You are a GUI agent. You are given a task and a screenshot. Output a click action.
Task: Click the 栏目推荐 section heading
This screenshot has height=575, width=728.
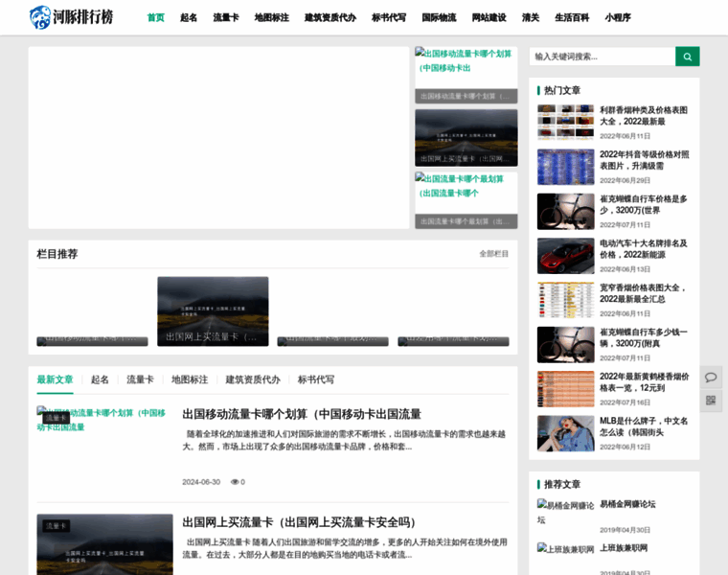57,254
